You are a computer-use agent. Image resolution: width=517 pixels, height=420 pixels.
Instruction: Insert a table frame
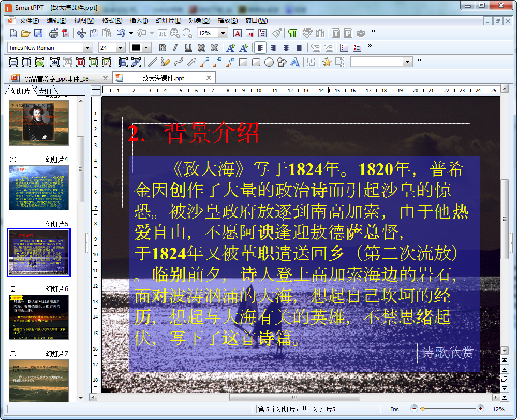[x=26, y=62]
